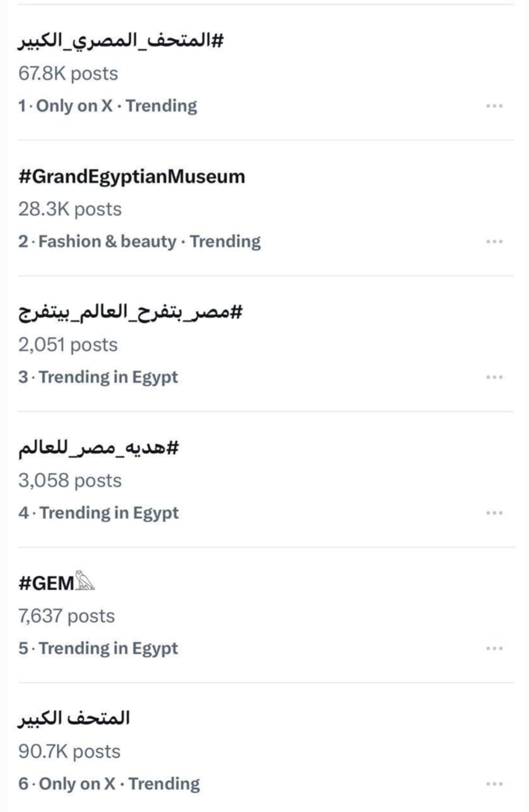Click the Fashion & beauty · Trending label
Screen dimensions: 529x812
pyautogui.click(x=139, y=241)
